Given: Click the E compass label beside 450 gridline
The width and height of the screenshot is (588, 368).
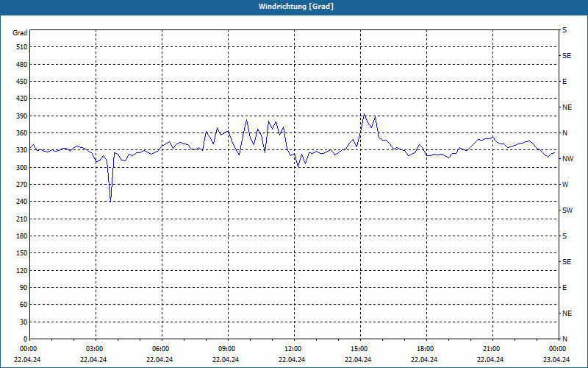Looking at the screenshot, I should [564, 82].
